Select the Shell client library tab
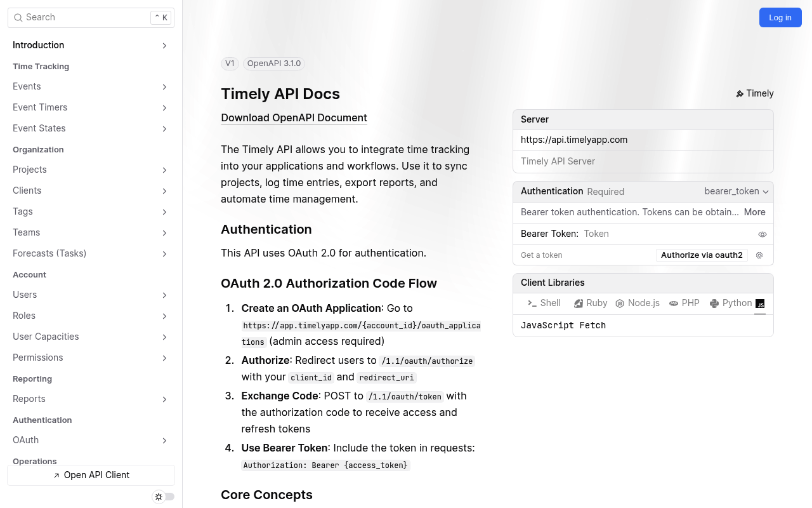The image size is (812, 508). (x=544, y=303)
